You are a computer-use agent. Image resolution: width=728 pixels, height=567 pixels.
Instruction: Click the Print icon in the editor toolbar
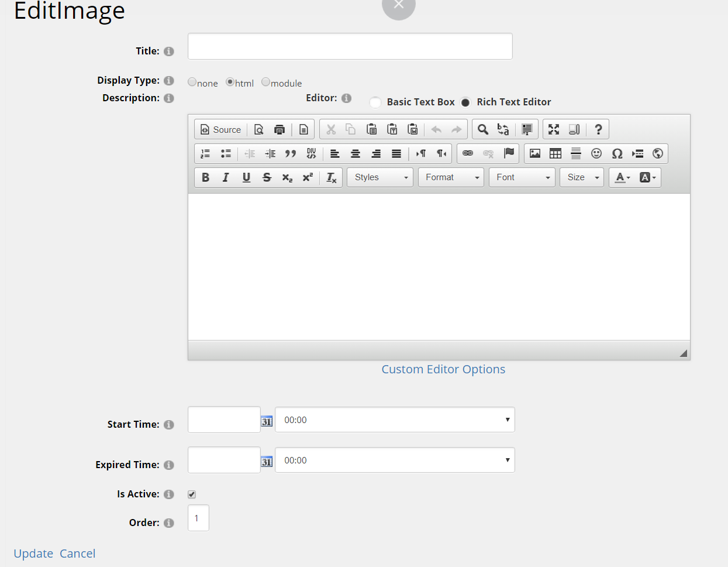pyautogui.click(x=280, y=129)
